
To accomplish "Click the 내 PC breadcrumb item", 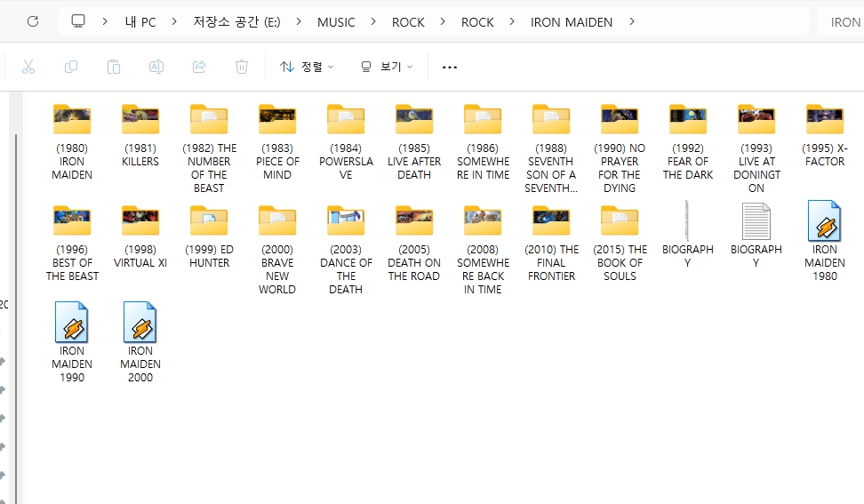I will pos(140,22).
